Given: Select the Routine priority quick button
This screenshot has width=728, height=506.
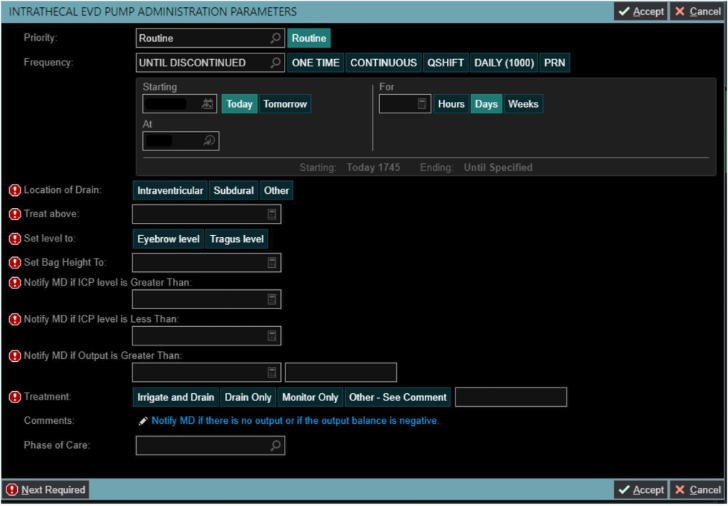Looking at the screenshot, I should click(309, 38).
